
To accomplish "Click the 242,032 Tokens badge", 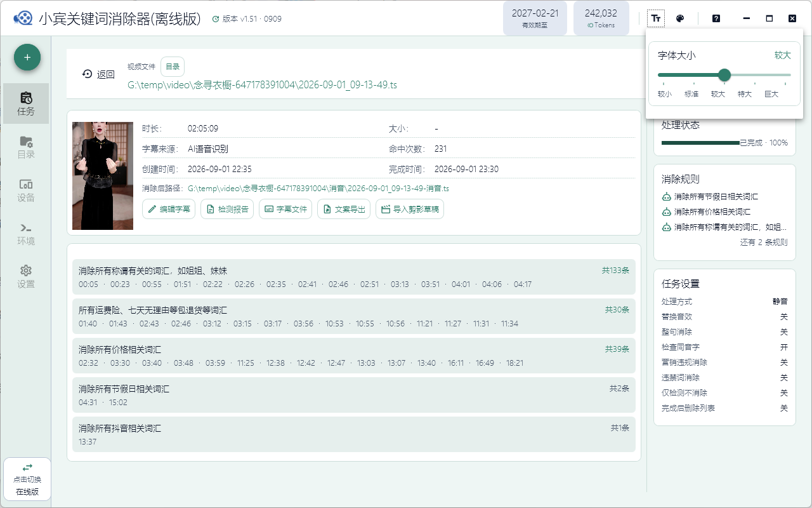I will pos(601,18).
